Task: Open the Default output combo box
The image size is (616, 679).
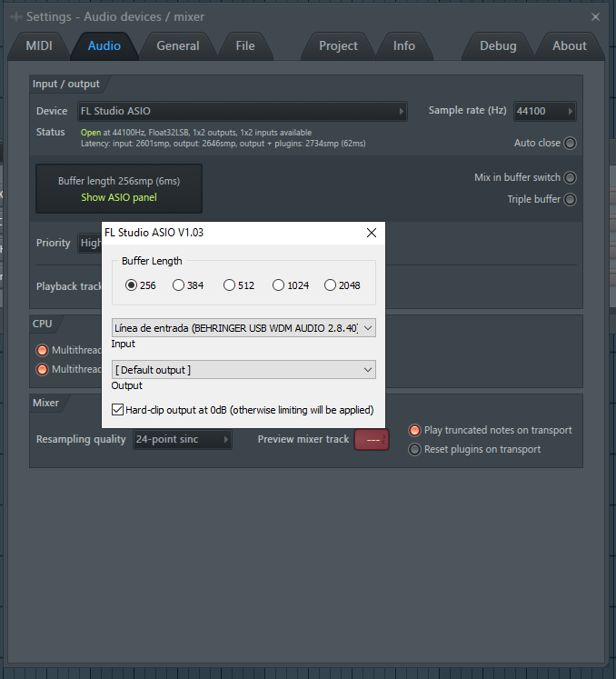Action: click(x=243, y=370)
